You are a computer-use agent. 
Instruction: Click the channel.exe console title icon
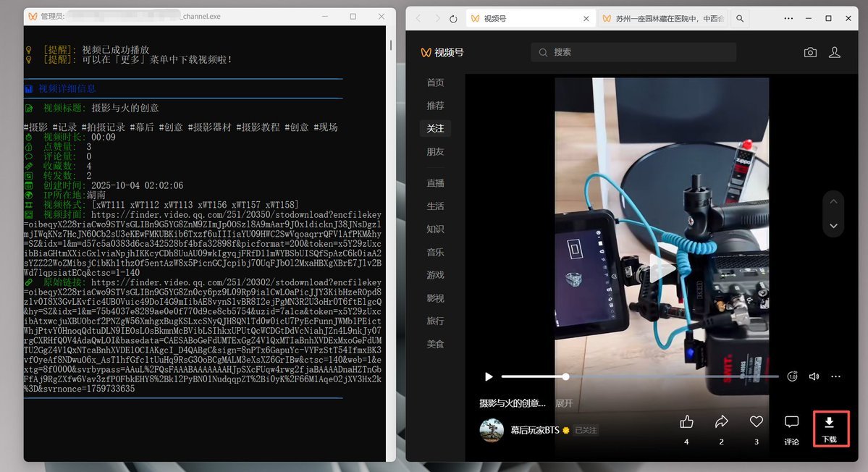click(33, 16)
